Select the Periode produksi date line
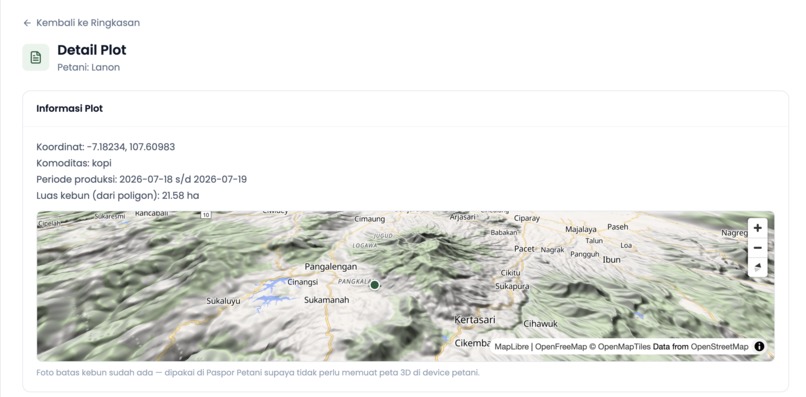This screenshot has height=397, width=806. (141, 179)
